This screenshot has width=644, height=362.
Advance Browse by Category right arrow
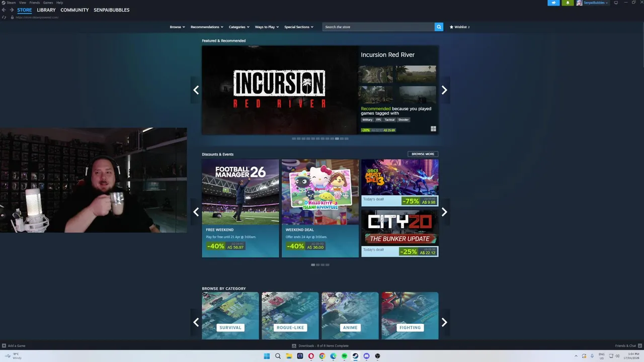[x=444, y=322]
